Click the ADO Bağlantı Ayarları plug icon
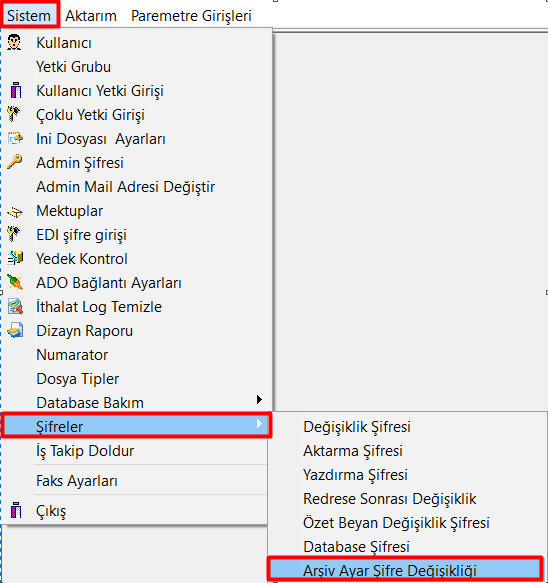Viewport: 548px width, 583px height. click(x=15, y=283)
